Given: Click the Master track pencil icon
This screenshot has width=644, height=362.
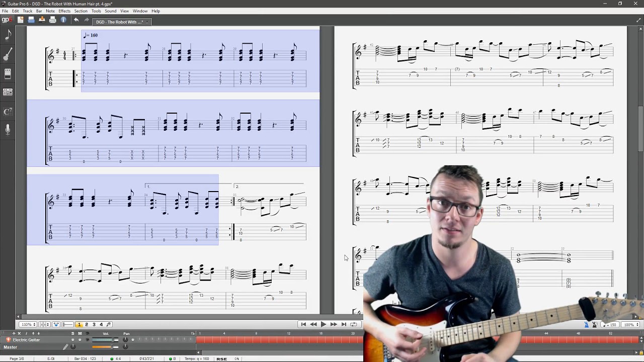Looking at the screenshot, I should [65, 346].
